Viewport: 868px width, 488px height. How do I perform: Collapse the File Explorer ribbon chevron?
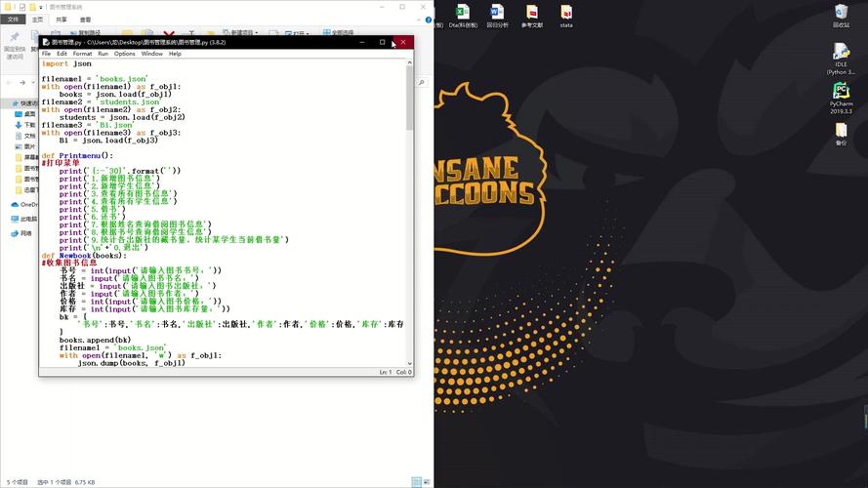[x=419, y=20]
